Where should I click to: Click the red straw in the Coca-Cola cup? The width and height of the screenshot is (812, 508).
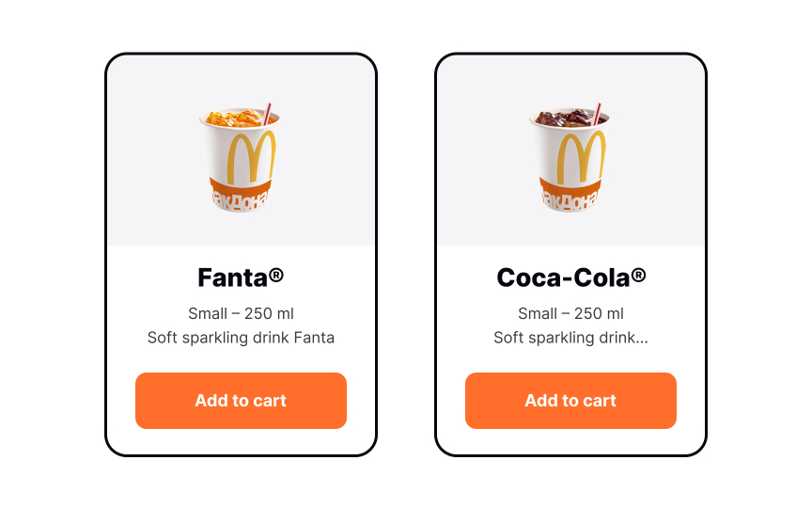[x=597, y=114]
